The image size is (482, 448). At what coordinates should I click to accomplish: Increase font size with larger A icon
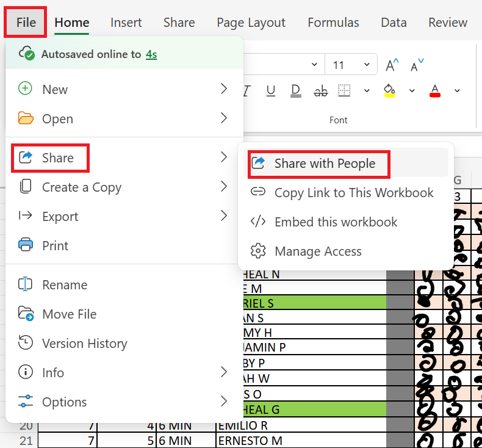tap(392, 65)
